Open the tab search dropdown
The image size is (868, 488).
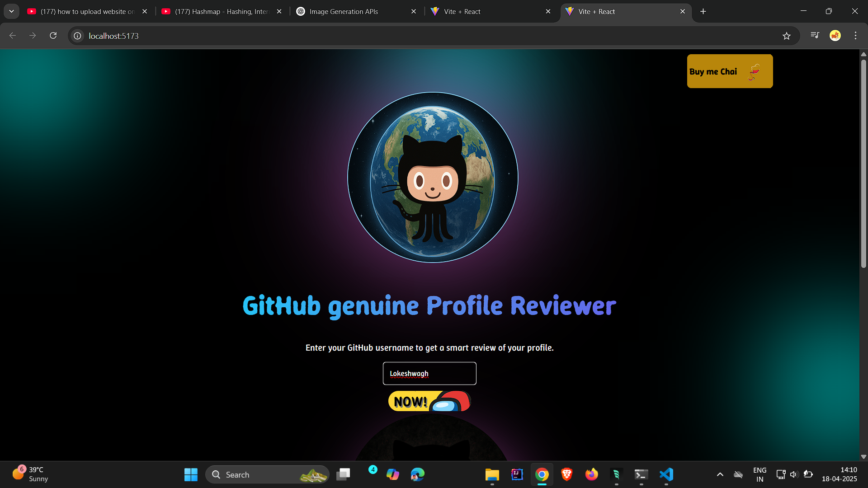tap(11, 11)
